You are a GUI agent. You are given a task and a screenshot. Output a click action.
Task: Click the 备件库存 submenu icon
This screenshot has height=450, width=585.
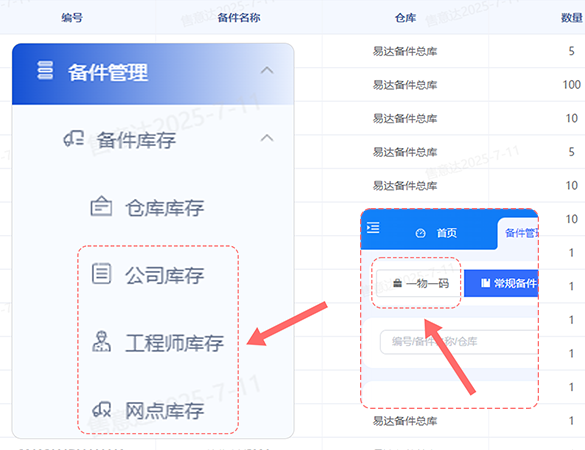(73, 139)
